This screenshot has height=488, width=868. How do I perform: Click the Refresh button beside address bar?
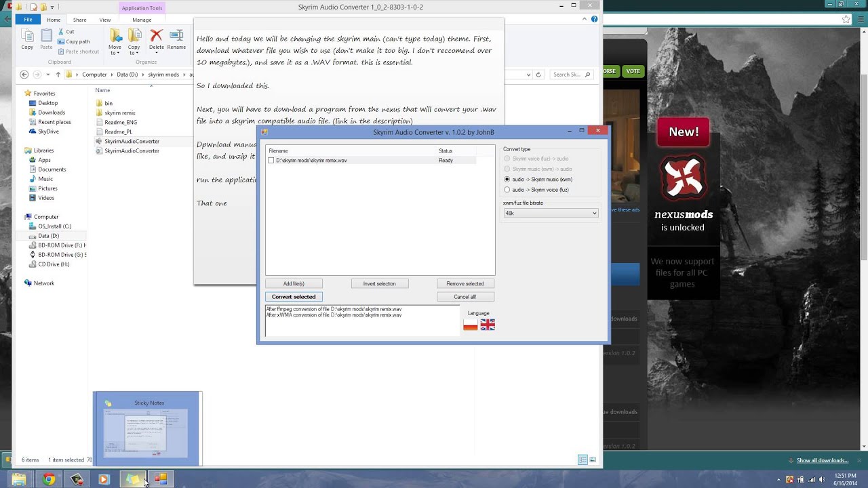tap(538, 75)
